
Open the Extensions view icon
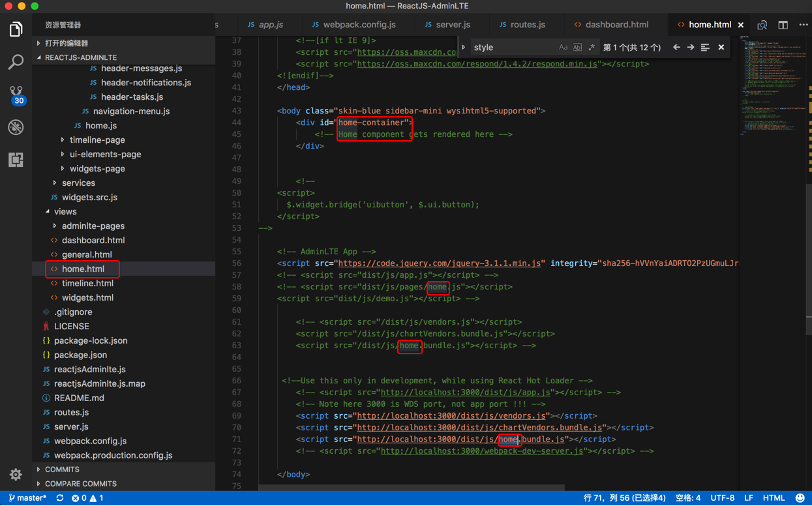click(x=16, y=160)
